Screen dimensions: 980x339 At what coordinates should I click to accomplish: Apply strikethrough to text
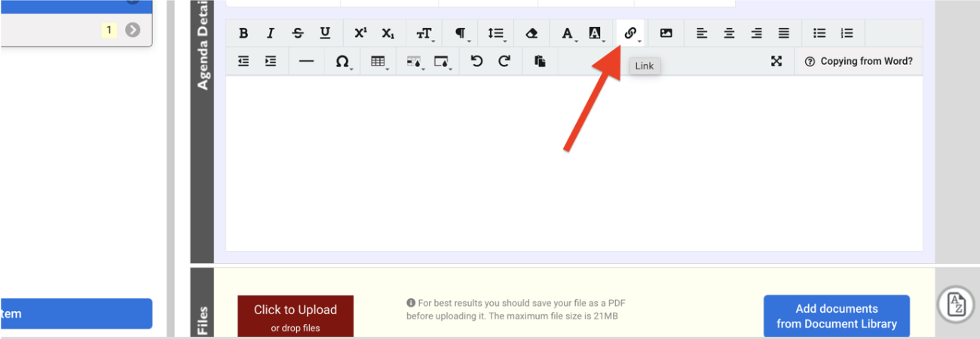coord(298,33)
